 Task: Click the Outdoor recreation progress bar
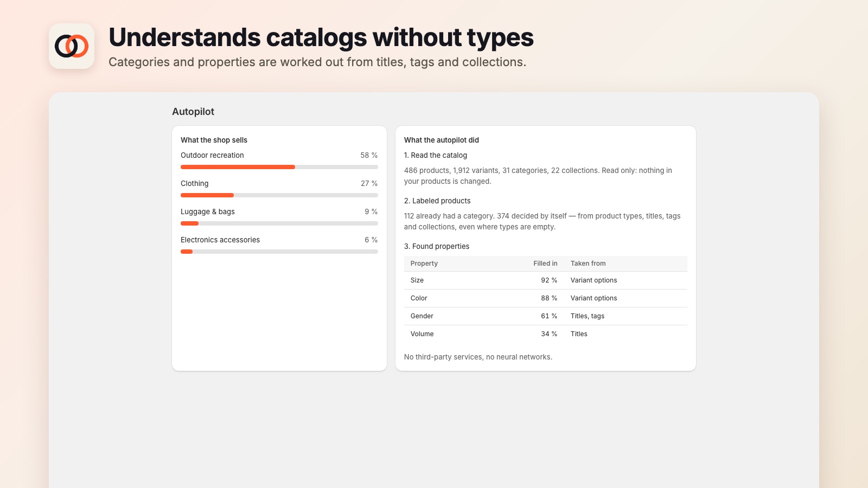[279, 167]
